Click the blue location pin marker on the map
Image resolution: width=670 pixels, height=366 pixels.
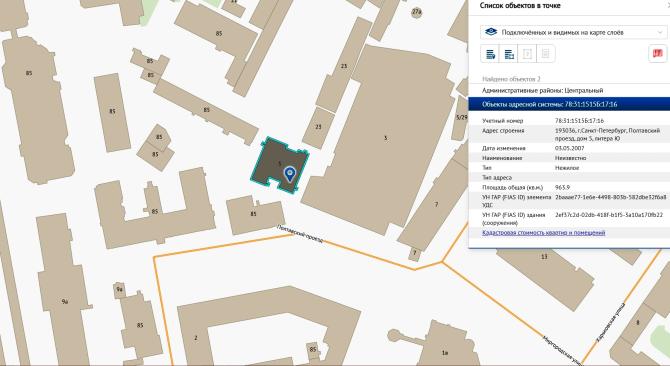point(290,174)
